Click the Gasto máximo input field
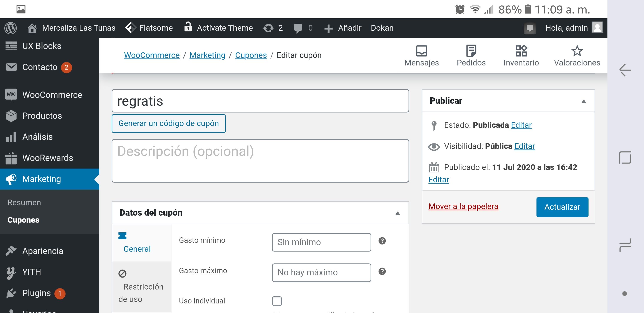This screenshot has width=644, height=313. click(x=322, y=273)
